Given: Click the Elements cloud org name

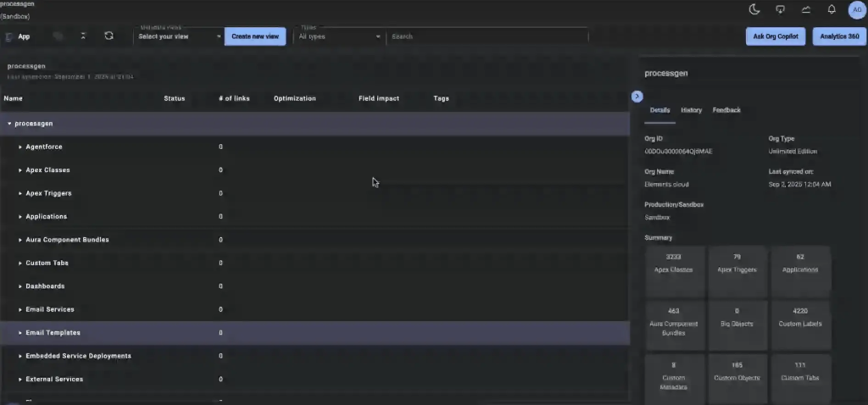Looking at the screenshot, I should 666,184.
